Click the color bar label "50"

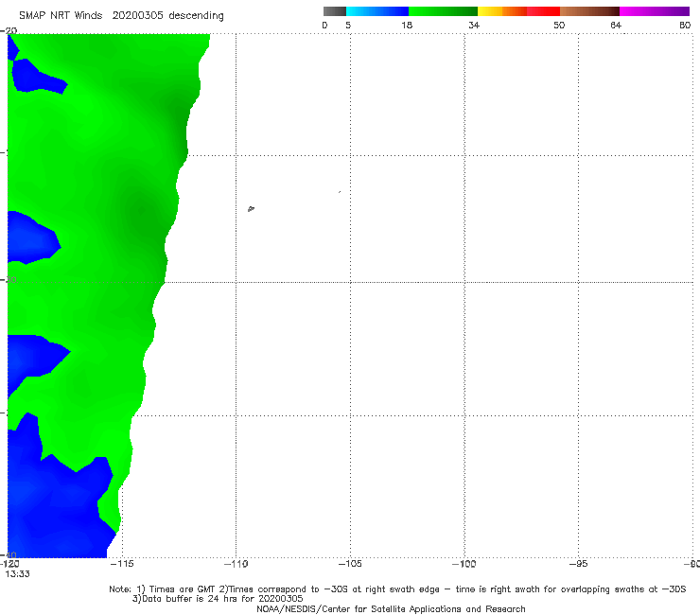click(x=559, y=25)
